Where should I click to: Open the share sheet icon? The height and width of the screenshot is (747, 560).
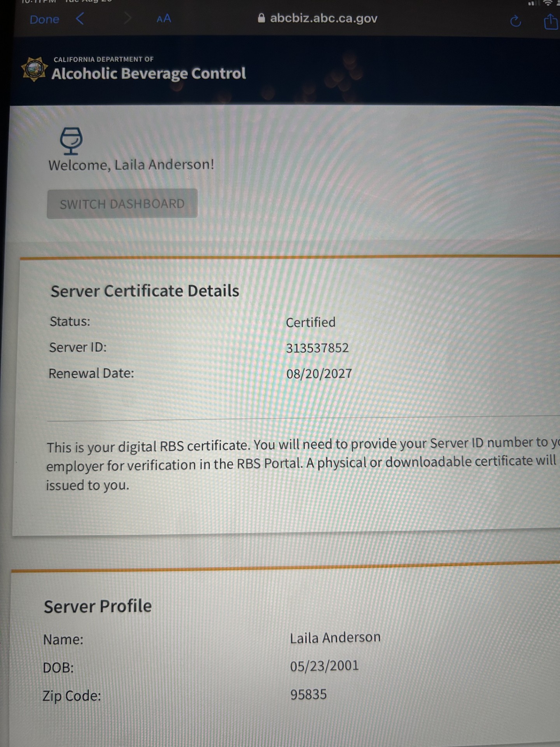[x=550, y=21]
